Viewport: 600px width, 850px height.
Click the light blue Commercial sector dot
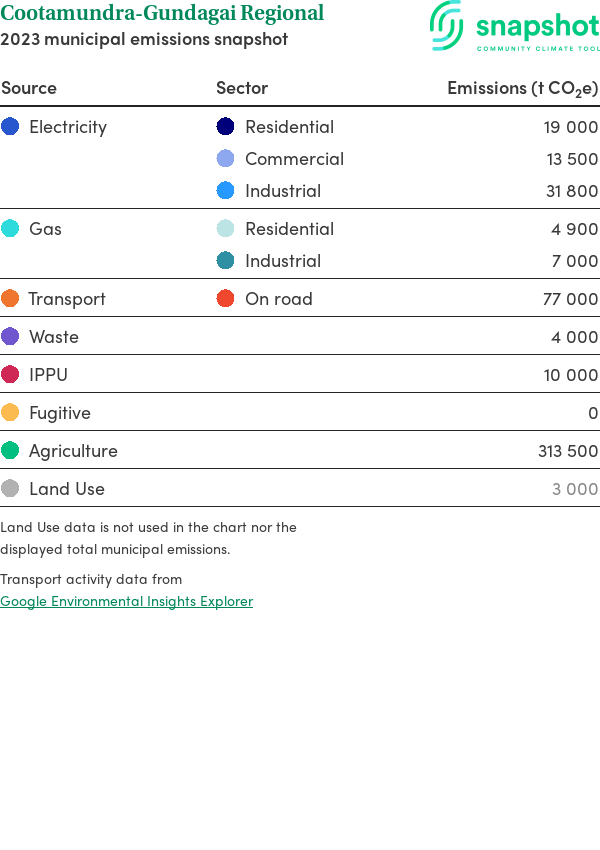(226, 159)
